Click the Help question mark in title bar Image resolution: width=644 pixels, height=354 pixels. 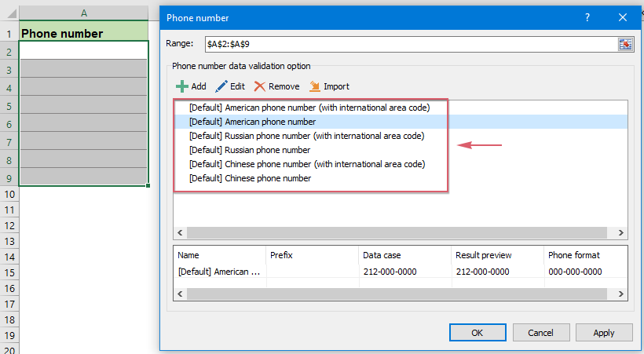coord(587,18)
